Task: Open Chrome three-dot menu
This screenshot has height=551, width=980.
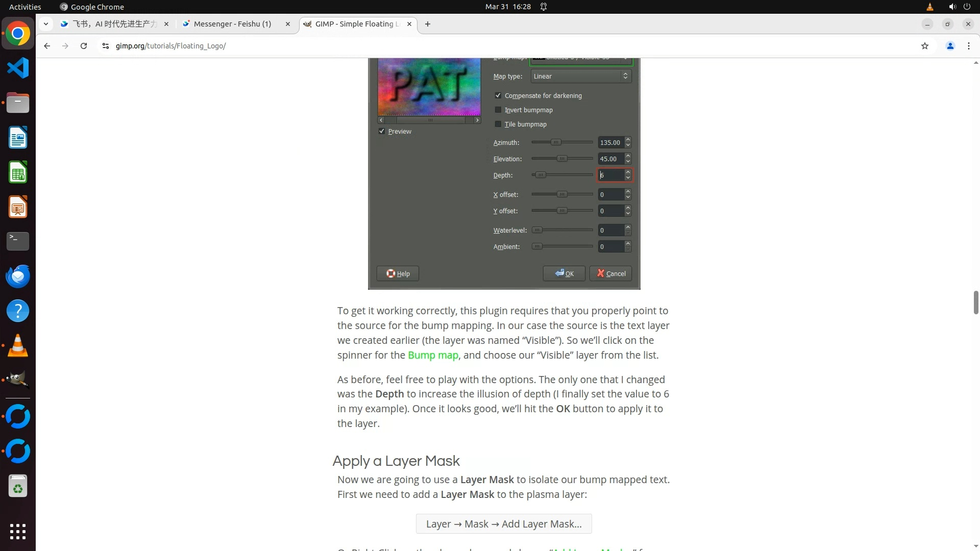Action: [x=968, y=46]
